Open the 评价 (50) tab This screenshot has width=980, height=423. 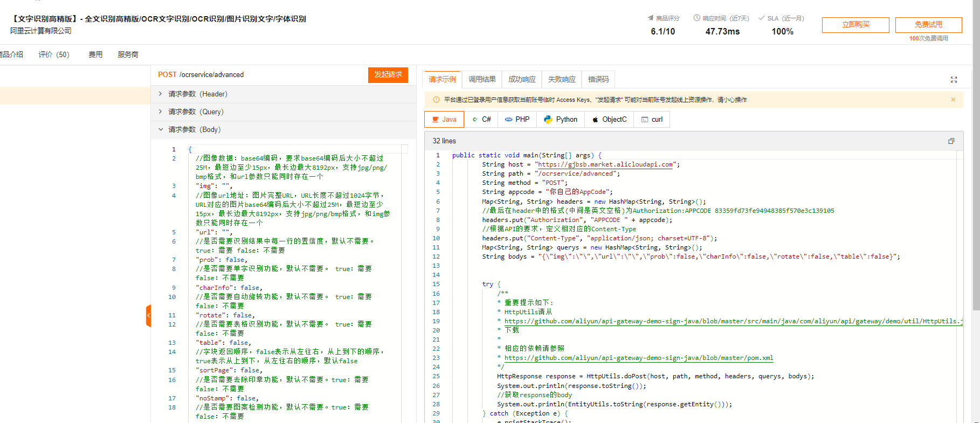[54, 54]
